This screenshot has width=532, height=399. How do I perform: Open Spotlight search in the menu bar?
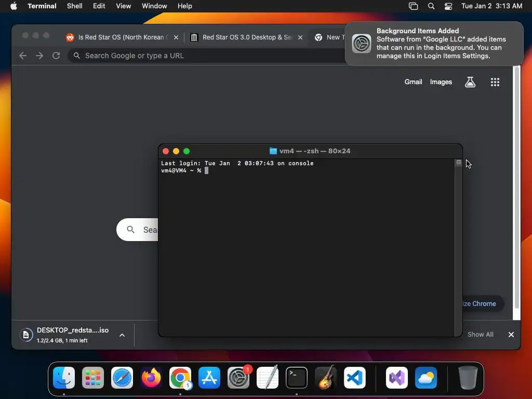coord(431,6)
